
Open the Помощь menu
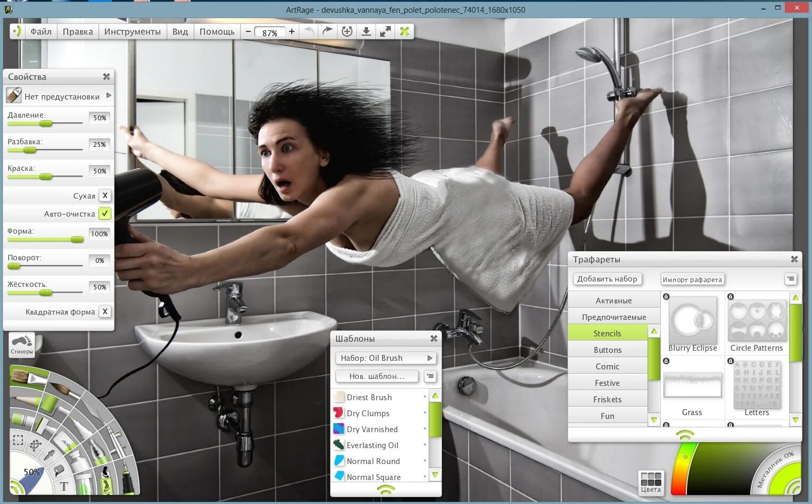coord(217,31)
